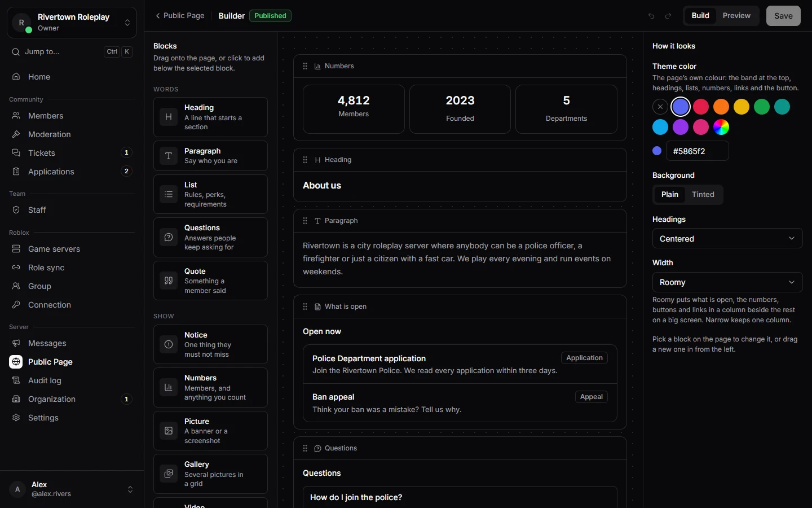Open Moderation in the sidebar

pos(72,134)
